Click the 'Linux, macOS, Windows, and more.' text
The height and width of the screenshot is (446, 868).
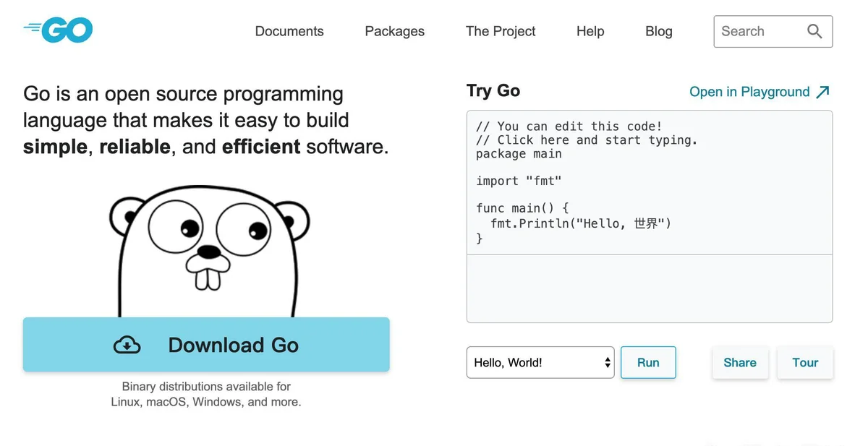pos(206,402)
